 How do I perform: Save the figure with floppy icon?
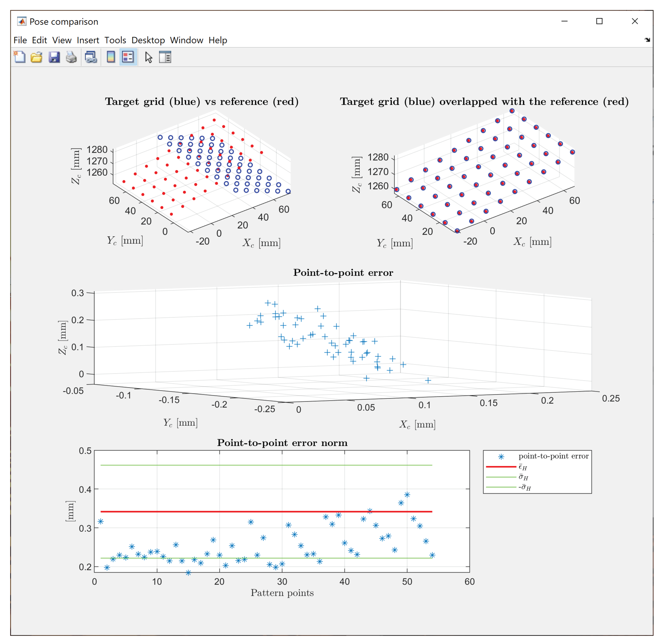54,57
